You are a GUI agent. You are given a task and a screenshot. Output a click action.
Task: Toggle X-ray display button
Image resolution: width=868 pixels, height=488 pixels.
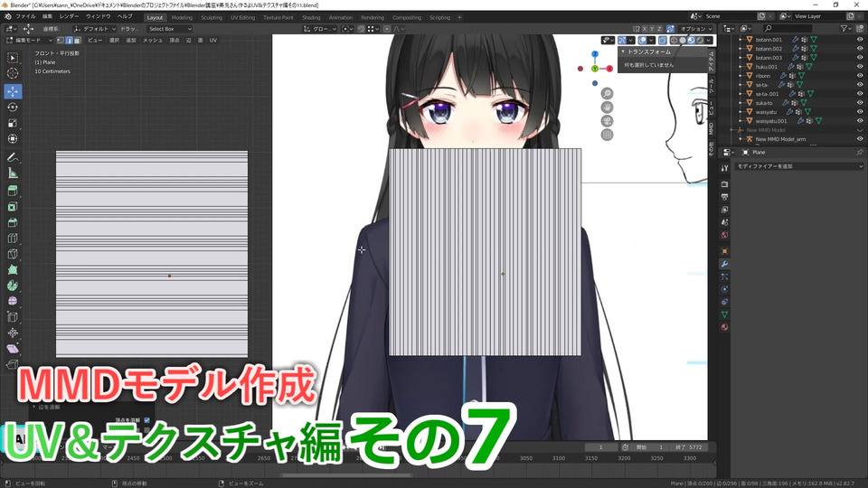pyautogui.click(x=663, y=41)
